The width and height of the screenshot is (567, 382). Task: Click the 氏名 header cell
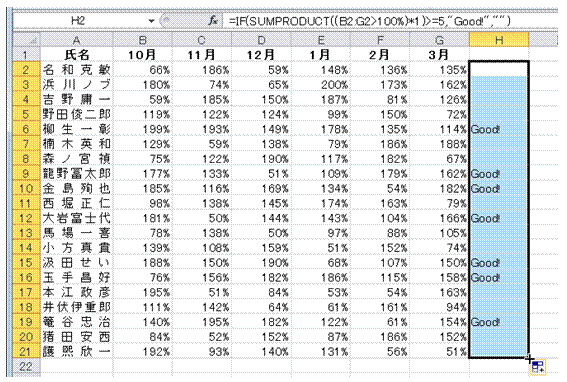(x=77, y=55)
